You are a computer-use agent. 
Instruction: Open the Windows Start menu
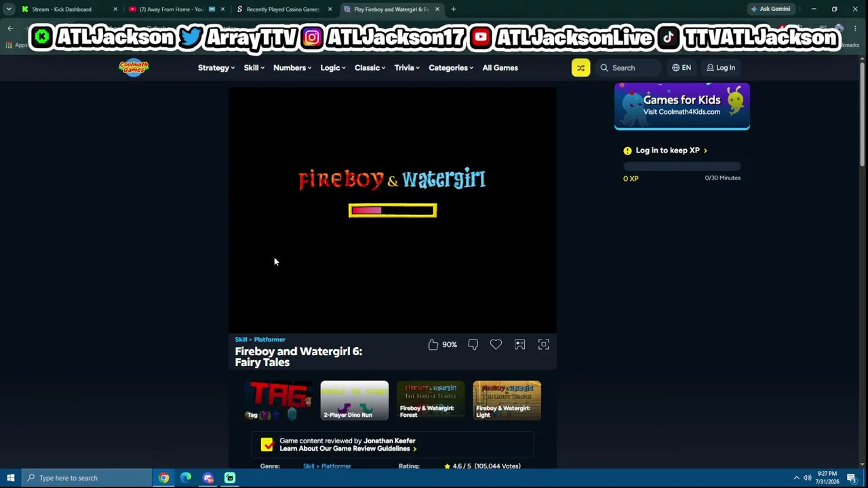[x=11, y=478]
